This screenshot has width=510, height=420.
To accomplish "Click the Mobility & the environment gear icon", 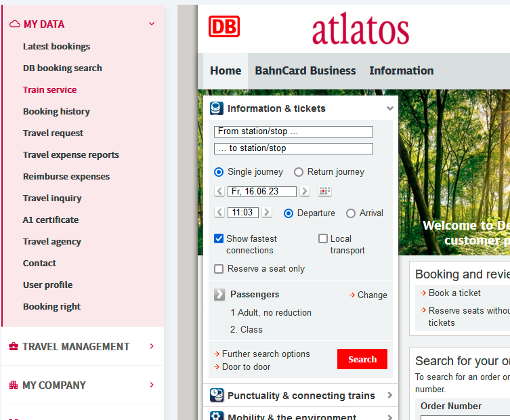I will click(x=217, y=416).
